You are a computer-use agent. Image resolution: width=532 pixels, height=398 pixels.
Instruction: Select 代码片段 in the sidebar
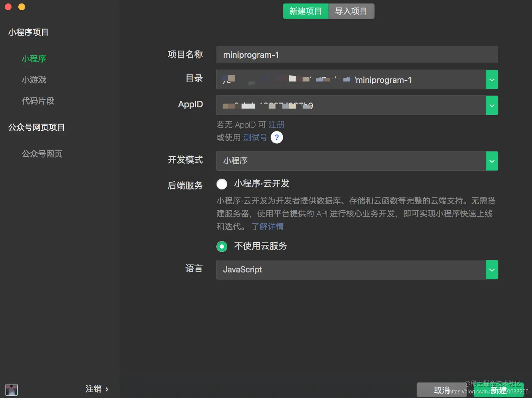click(x=38, y=101)
